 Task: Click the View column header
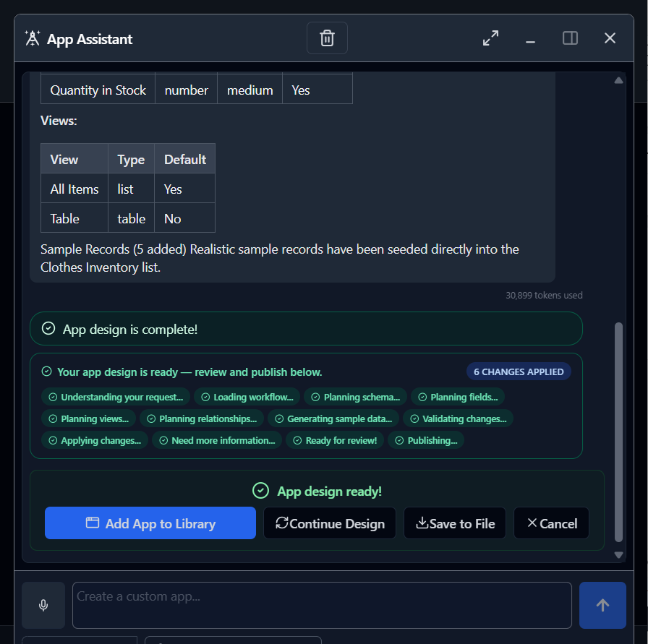coord(74,159)
